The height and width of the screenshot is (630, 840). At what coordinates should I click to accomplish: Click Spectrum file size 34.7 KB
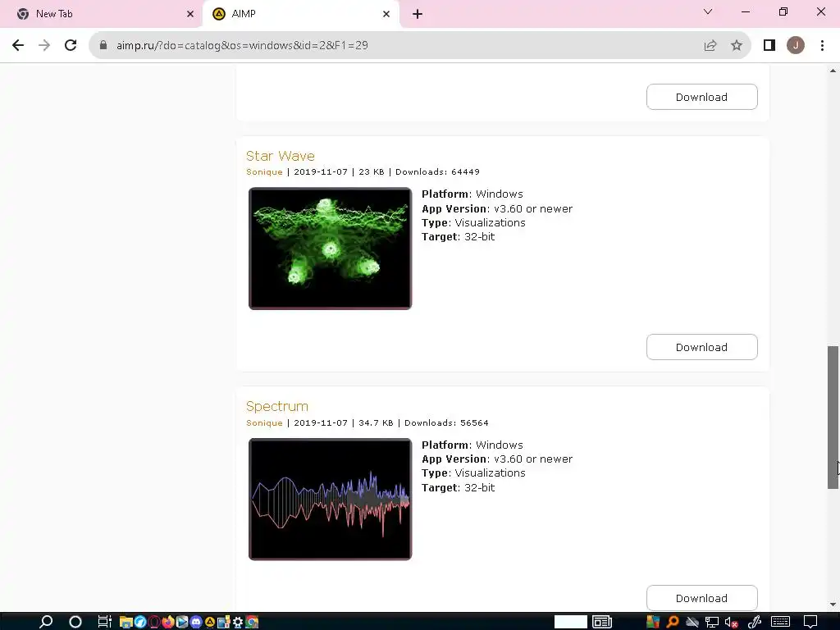click(x=376, y=422)
